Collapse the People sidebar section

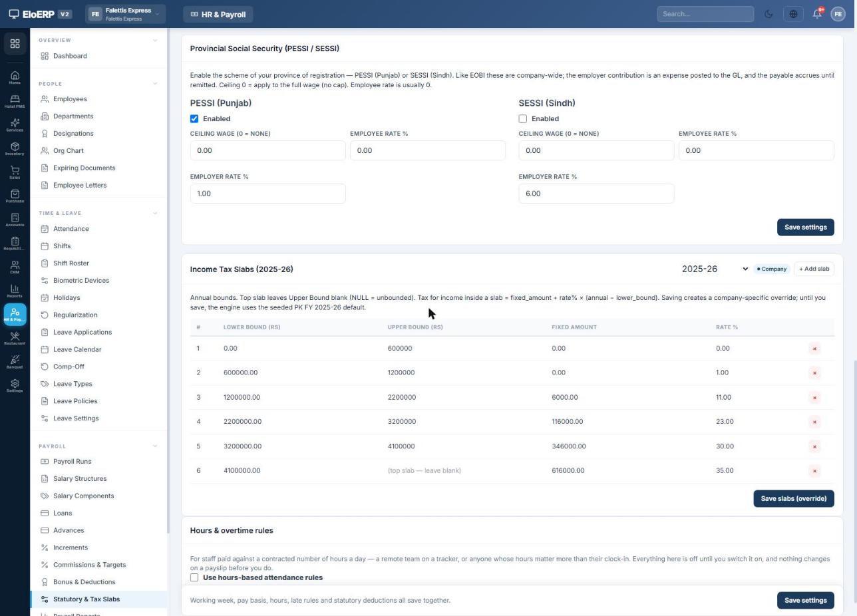pos(155,84)
